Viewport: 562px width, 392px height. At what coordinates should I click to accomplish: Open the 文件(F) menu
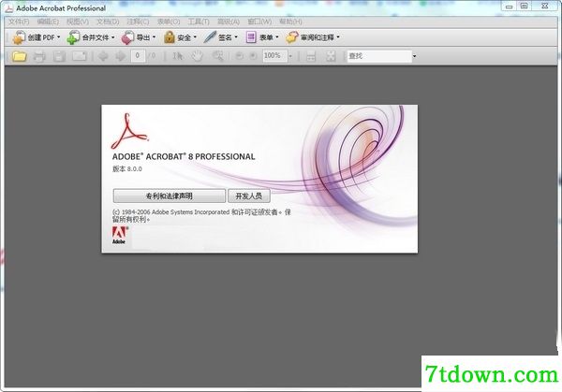pyautogui.click(x=19, y=22)
